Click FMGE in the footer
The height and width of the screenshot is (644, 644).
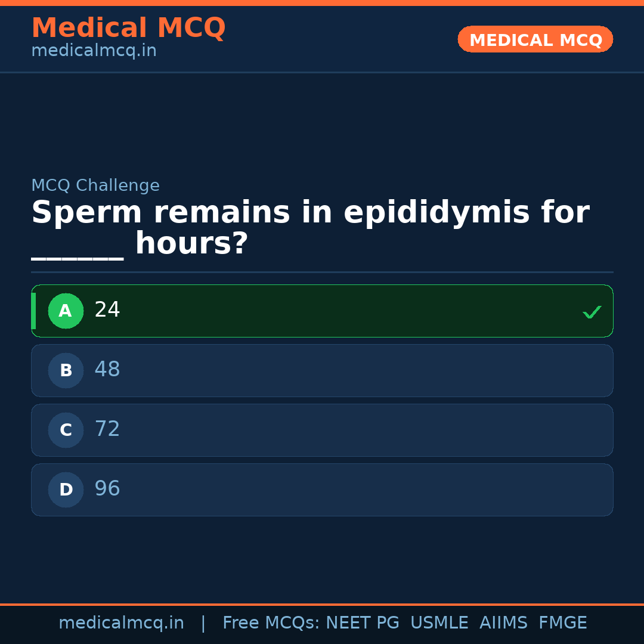click(x=562, y=623)
